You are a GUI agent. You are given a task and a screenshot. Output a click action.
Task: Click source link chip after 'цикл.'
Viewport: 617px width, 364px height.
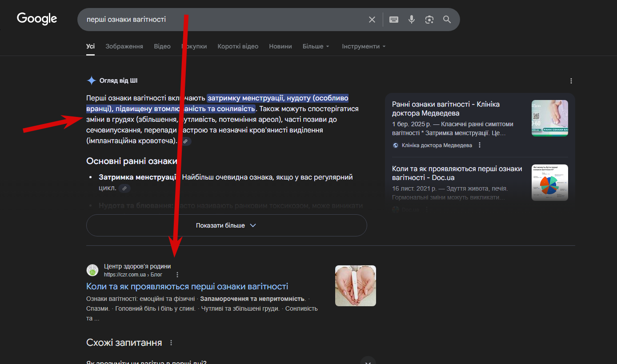click(x=124, y=188)
